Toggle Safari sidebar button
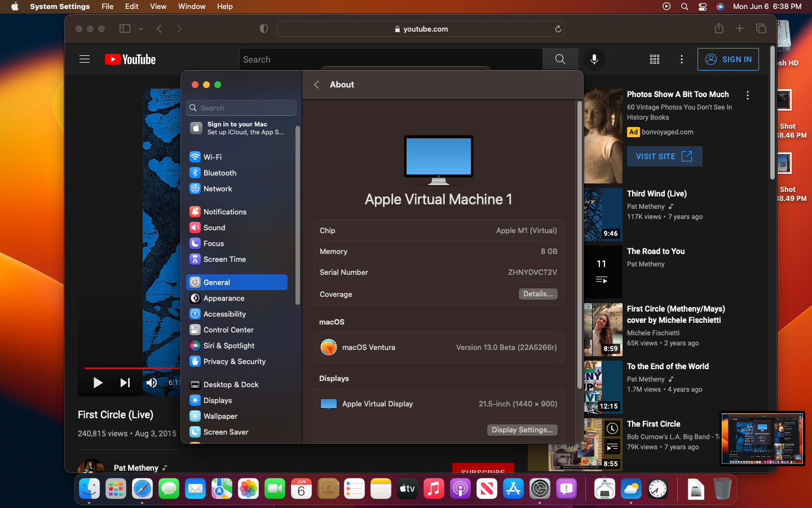Screen dimensions: 812x508 (125, 28)
